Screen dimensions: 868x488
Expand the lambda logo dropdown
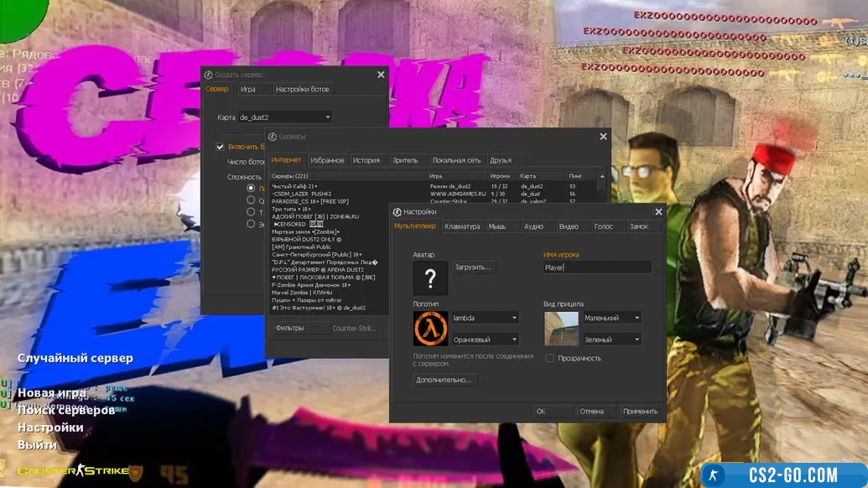pyautogui.click(x=485, y=318)
